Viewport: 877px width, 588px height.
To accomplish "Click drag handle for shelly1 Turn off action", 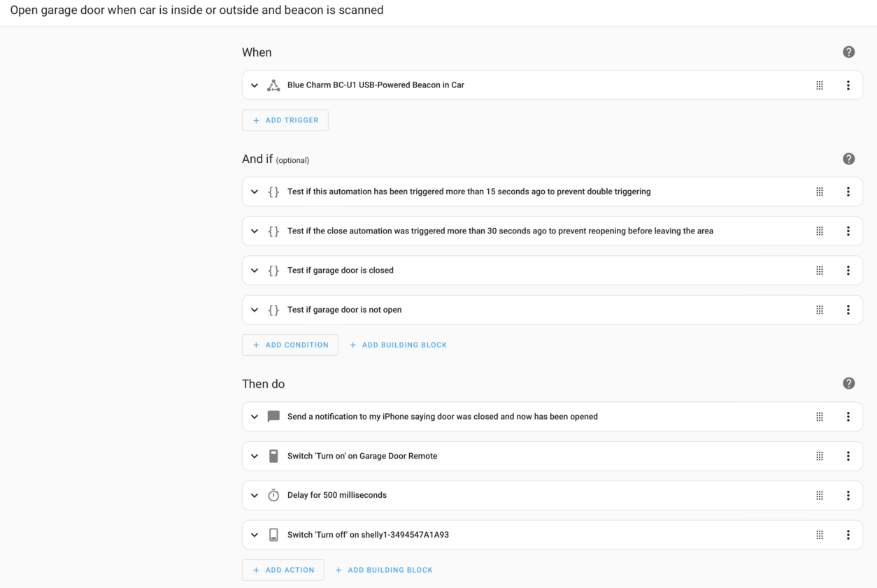I will (820, 535).
